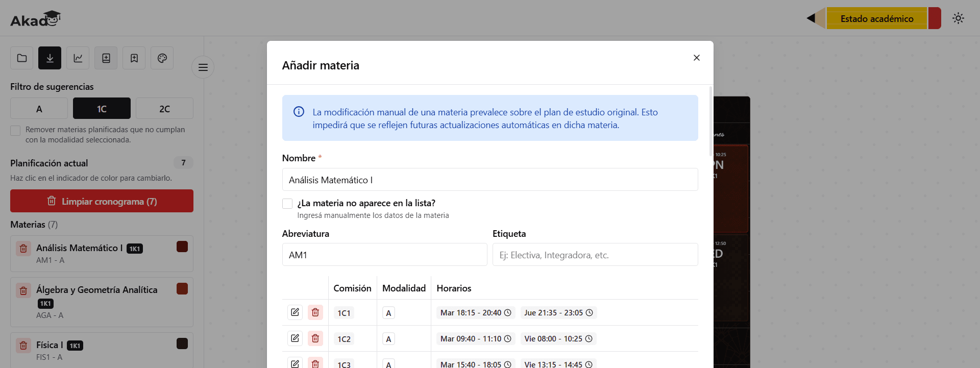Delete comisión 1C2 row
The image size is (980, 368).
pyautogui.click(x=315, y=338)
